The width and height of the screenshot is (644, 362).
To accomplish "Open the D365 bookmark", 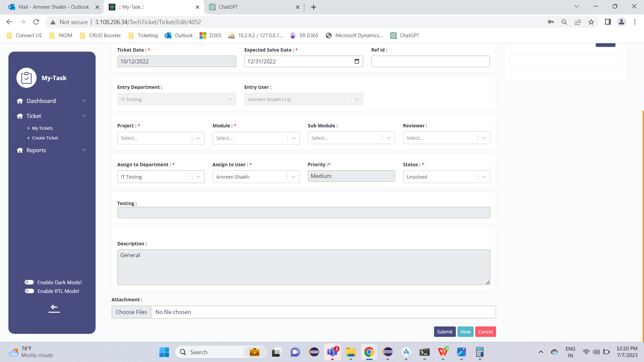I will 211,36.
